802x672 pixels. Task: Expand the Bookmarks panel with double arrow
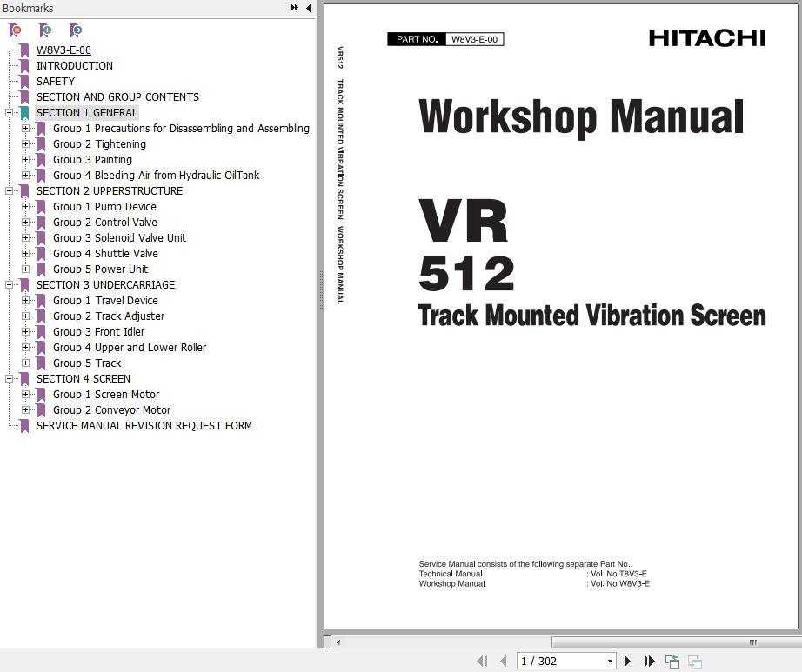point(295,8)
